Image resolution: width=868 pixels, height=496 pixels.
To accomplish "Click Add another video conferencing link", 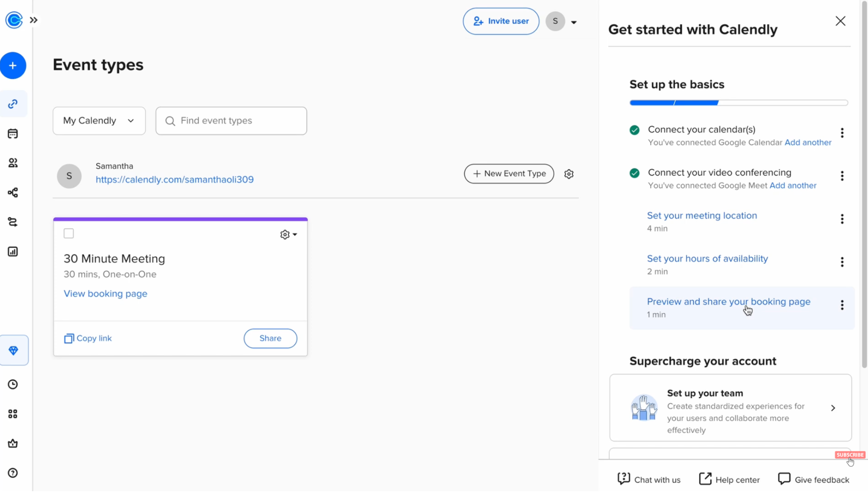I will 793,186.
